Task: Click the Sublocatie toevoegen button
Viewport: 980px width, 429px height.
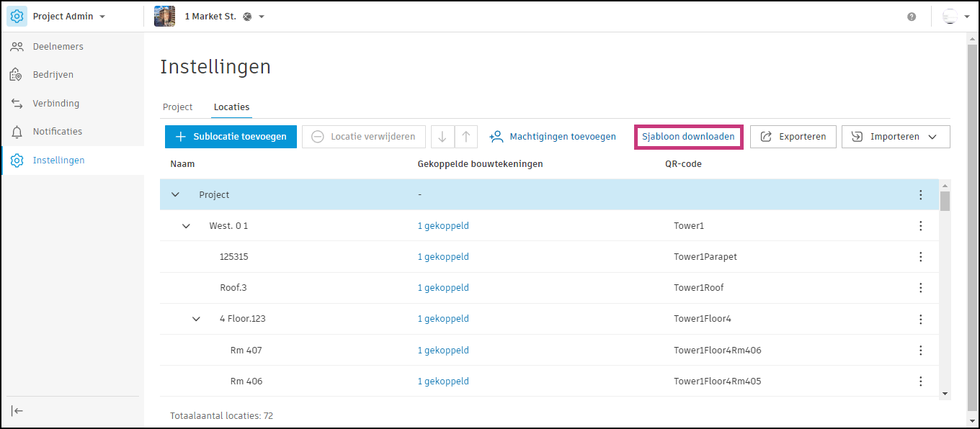Action: click(231, 137)
